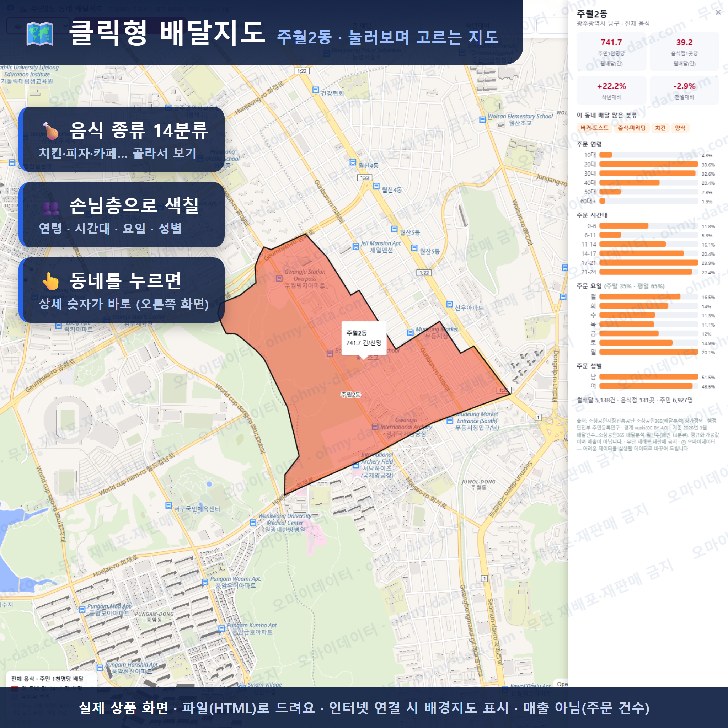
Task: Click the Pungam Woomi Apt. stop icon
Action: point(205,582)
